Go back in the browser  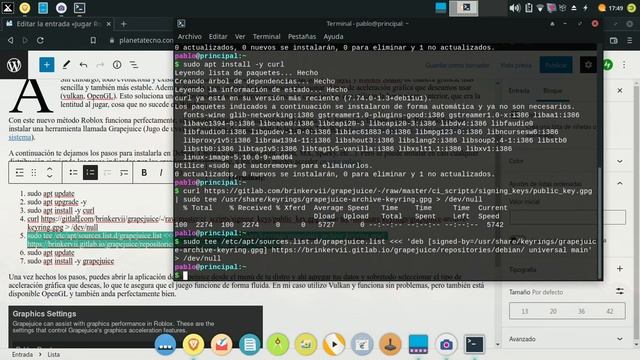11,40
